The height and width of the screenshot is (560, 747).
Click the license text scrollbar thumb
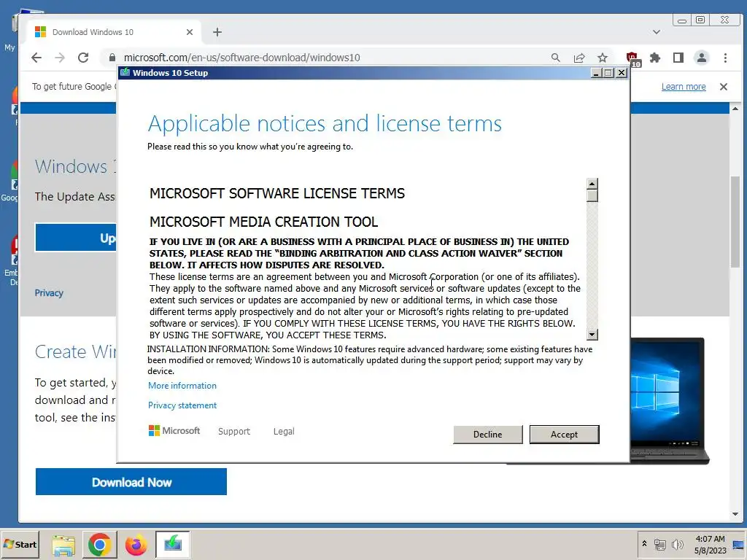coord(592,195)
